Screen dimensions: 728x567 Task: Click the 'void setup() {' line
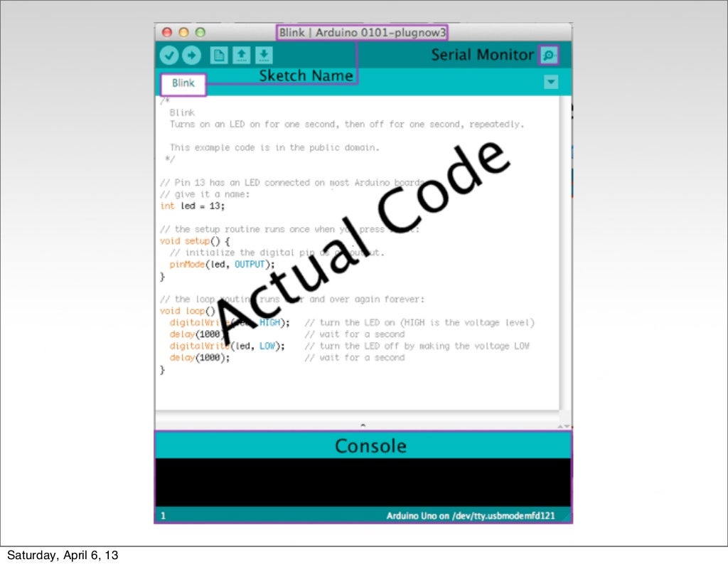click(x=195, y=240)
